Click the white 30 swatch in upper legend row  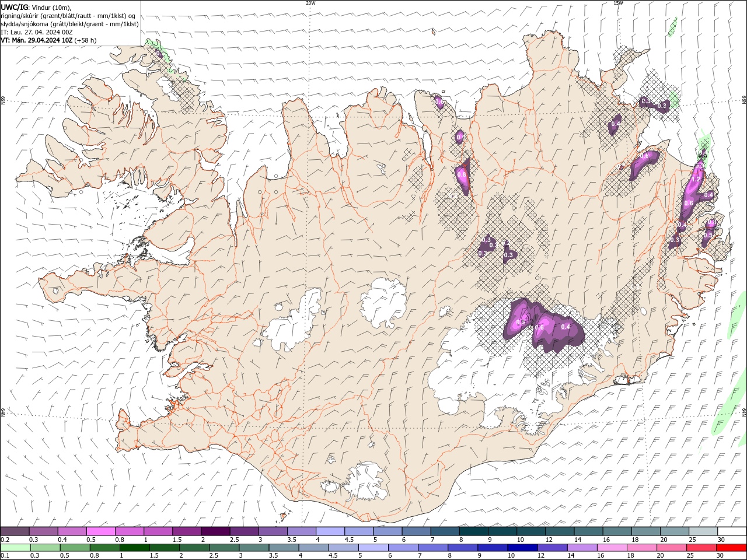pyautogui.click(x=732, y=531)
